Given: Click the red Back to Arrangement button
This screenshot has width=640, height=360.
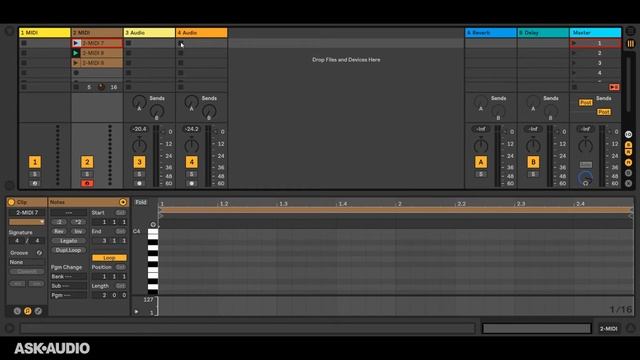Looking at the screenshot, I should pos(614,87).
